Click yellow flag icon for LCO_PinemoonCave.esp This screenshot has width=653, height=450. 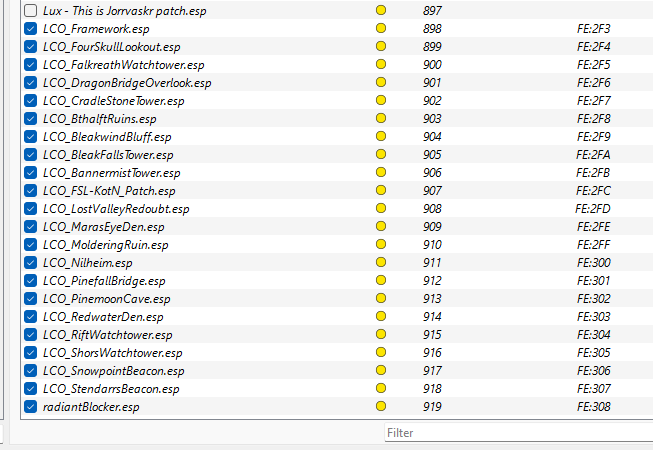[x=381, y=298]
